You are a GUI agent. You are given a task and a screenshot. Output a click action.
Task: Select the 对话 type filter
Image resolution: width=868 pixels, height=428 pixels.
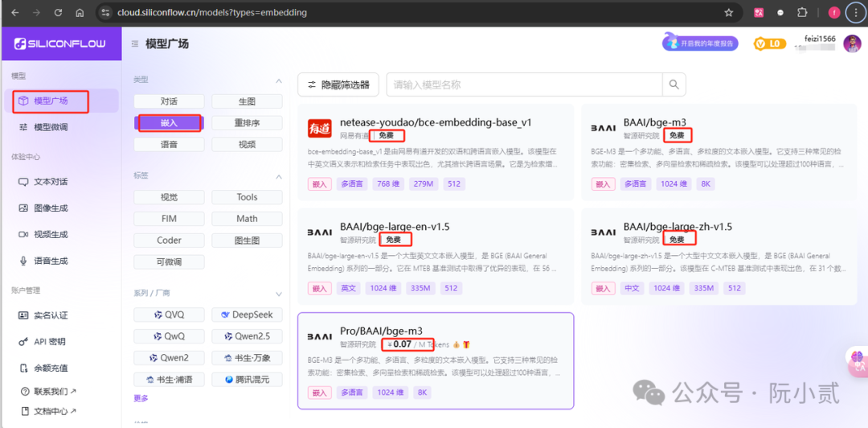click(x=169, y=101)
